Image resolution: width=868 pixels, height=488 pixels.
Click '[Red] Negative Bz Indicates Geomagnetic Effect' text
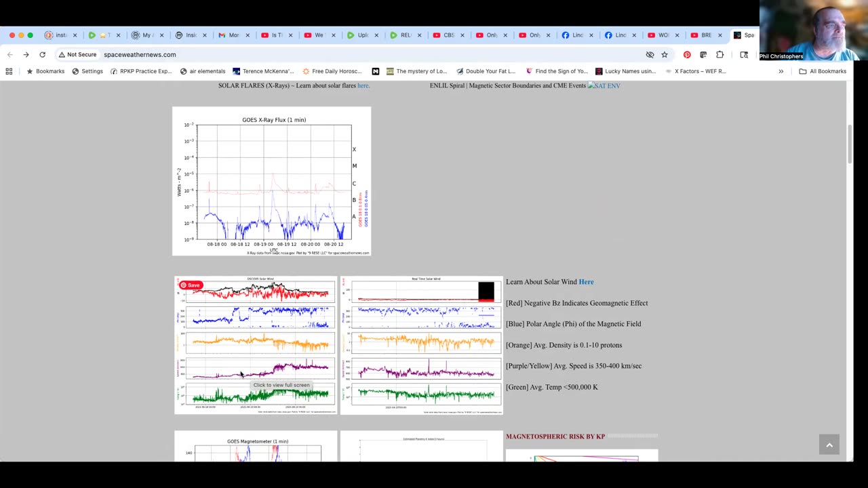point(576,303)
